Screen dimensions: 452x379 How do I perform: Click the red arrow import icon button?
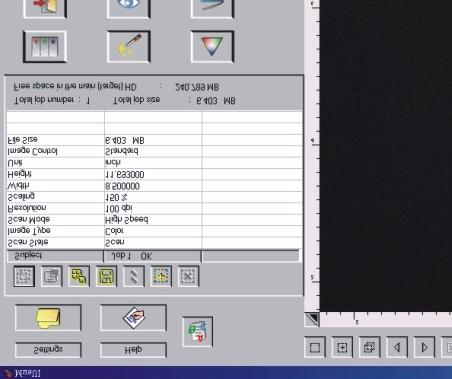(45, 8)
